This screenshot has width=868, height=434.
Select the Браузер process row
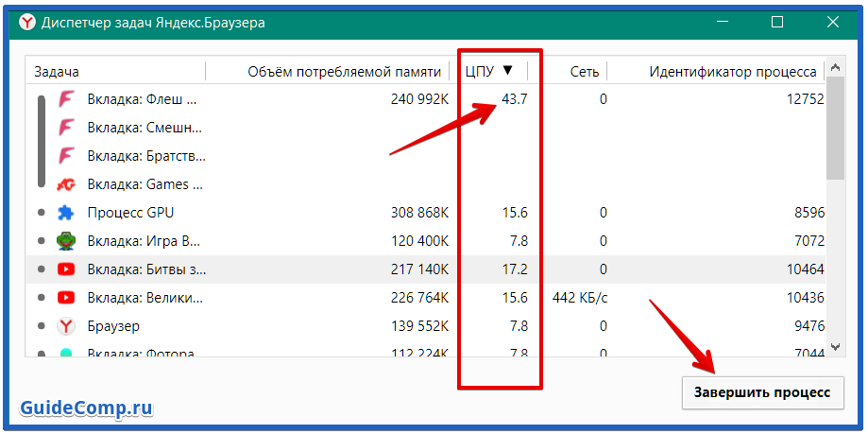pyautogui.click(x=426, y=326)
